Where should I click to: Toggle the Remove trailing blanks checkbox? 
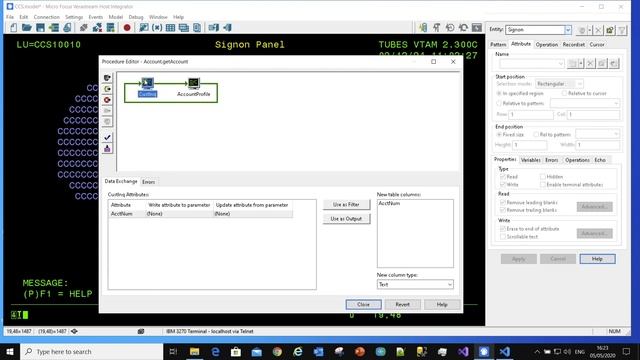503,210
